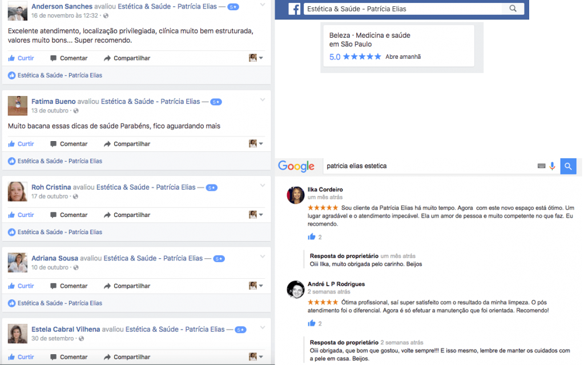The image size is (588, 365).
Task: Open options chevron on Roh Cristina post
Action: pos(263,185)
